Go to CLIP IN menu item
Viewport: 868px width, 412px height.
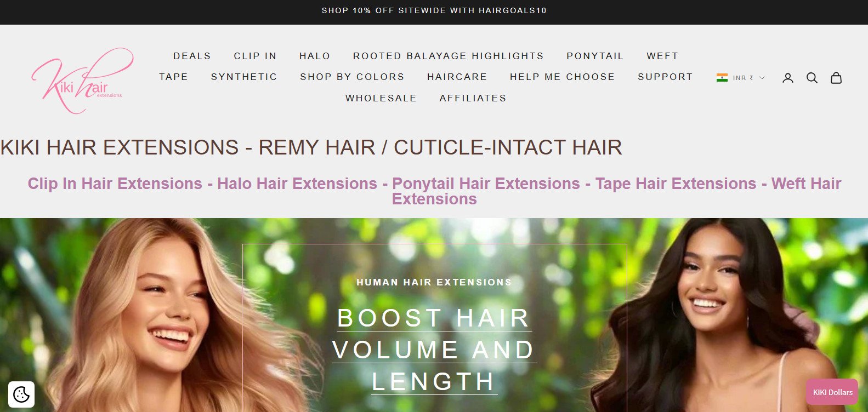pos(256,56)
